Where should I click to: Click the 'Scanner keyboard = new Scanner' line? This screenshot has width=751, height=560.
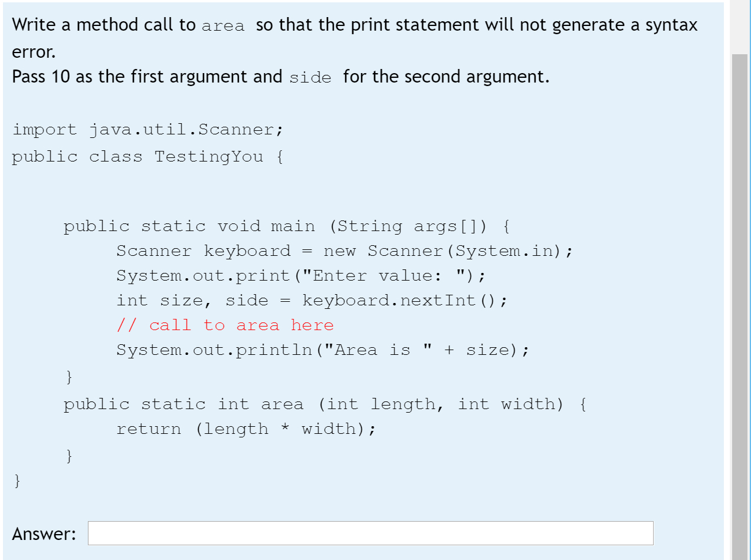click(344, 251)
